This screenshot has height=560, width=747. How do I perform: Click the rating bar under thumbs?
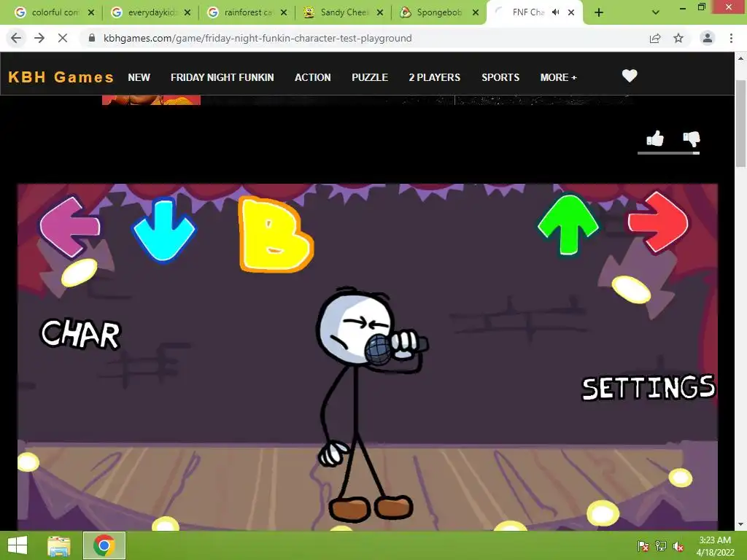point(668,153)
